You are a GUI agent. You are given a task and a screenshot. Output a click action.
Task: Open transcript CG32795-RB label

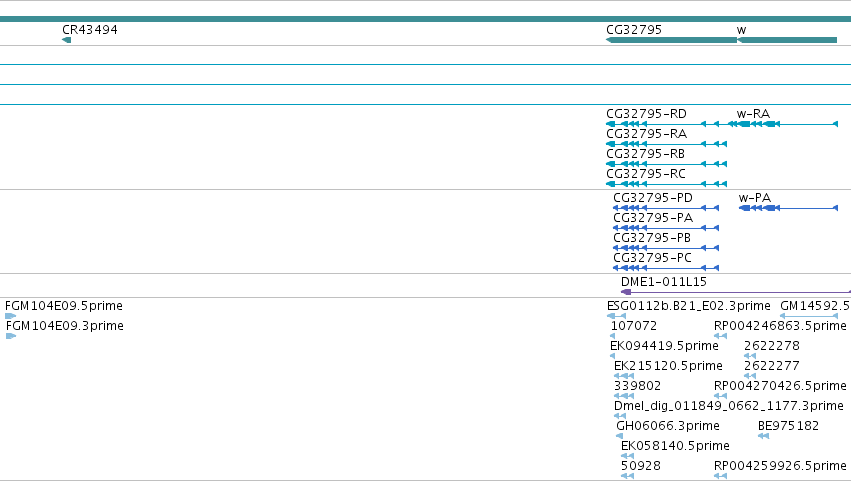click(x=645, y=154)
